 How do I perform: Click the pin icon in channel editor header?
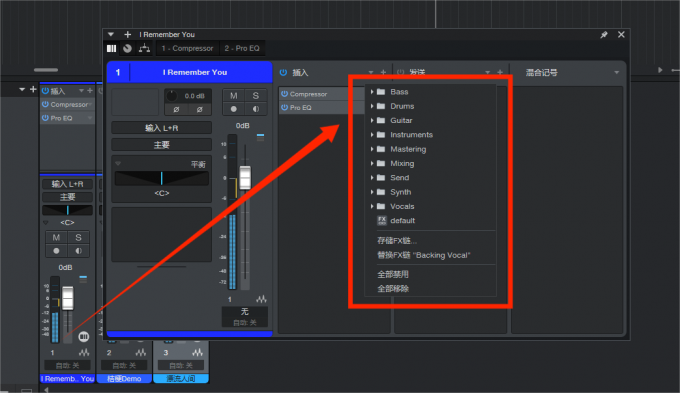click(x=604, y=35)
